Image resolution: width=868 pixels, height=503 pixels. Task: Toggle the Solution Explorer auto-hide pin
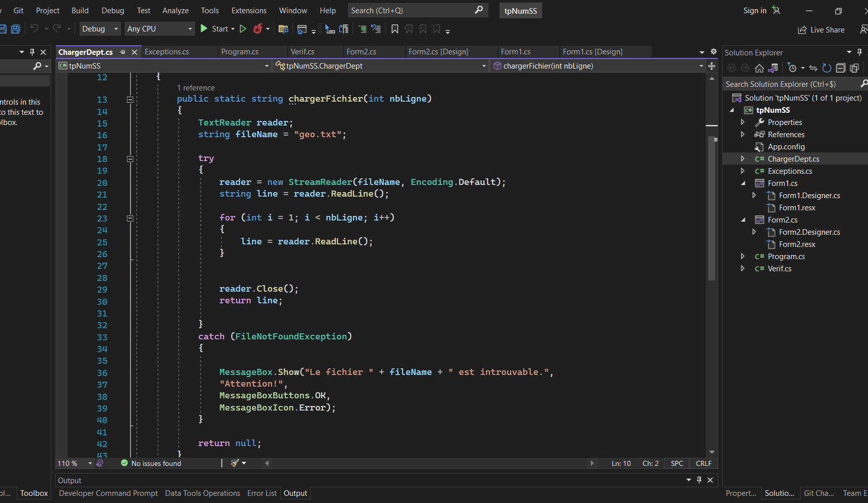pos(859,52)
